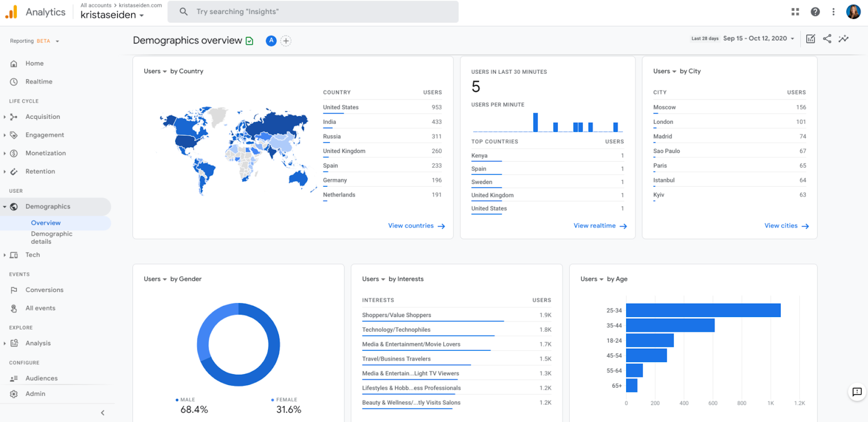868x422 pixels.
Task: Open the Reporting BETA dropdown
Action: pos(35,41)
